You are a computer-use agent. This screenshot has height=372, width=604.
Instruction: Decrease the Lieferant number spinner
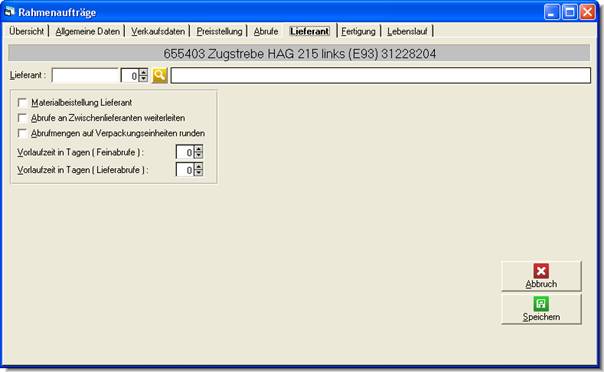143,79
